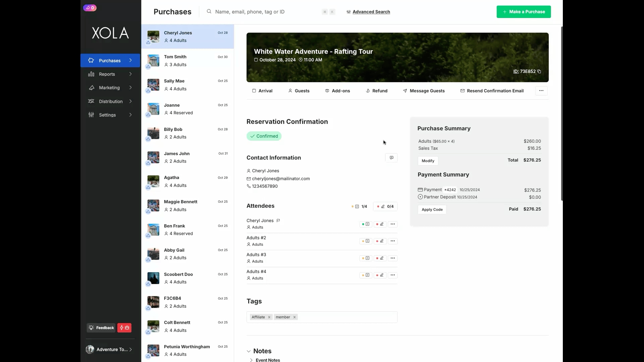
Task: Select Agatha purchase in list
Action: (187, 181)
